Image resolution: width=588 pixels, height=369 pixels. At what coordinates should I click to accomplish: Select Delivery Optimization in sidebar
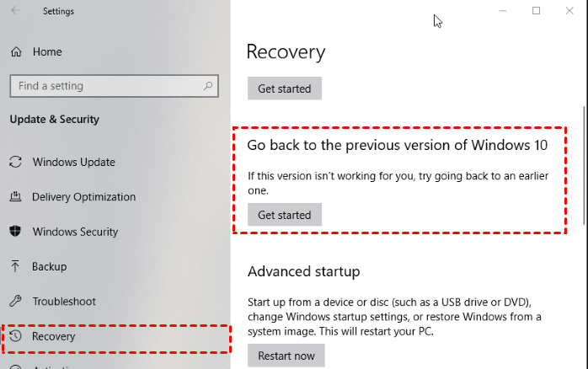[x=83, y=197]
